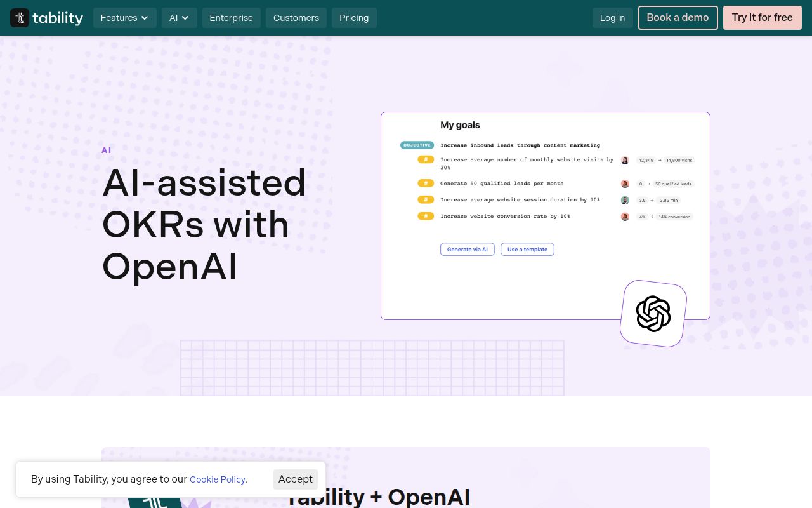Click the # badge beside "Increase average website session duration"
812x508 pixels.
click(x=426, y=200)
